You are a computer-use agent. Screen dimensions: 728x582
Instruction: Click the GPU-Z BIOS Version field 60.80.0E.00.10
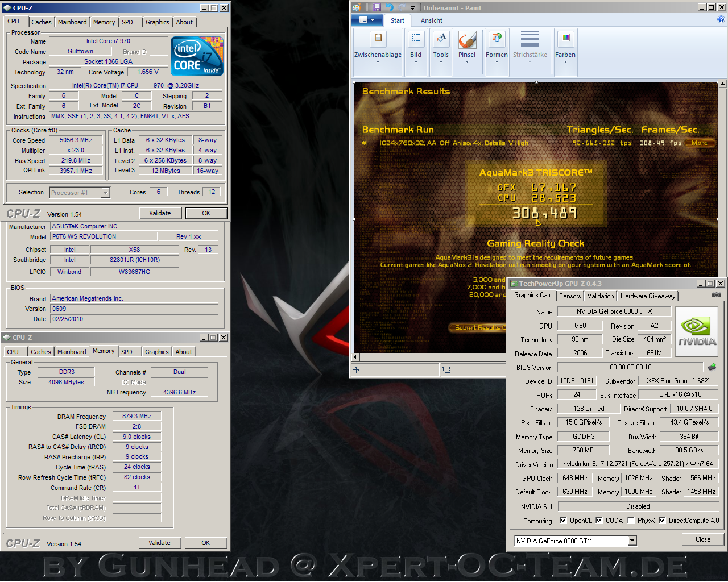point(630,367)
